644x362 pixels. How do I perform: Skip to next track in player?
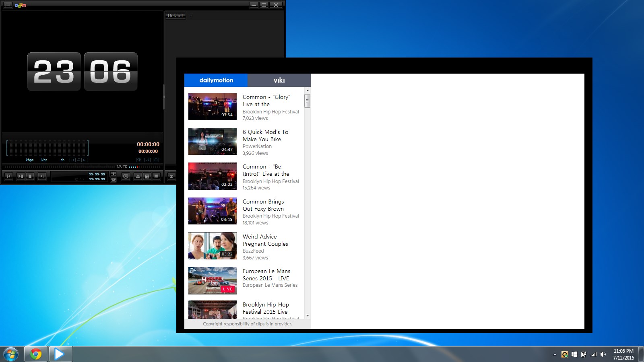coord(41,176)
